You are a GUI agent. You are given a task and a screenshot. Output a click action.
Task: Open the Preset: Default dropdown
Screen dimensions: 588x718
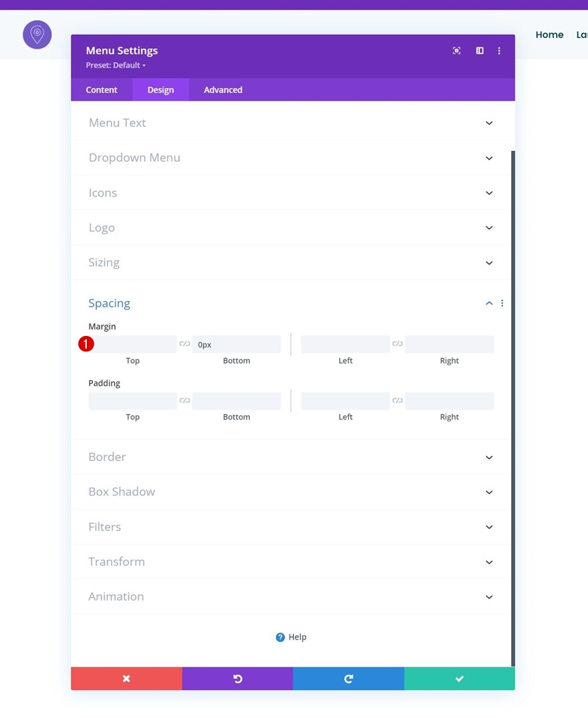pyautogui.click(x=116, y=65)
